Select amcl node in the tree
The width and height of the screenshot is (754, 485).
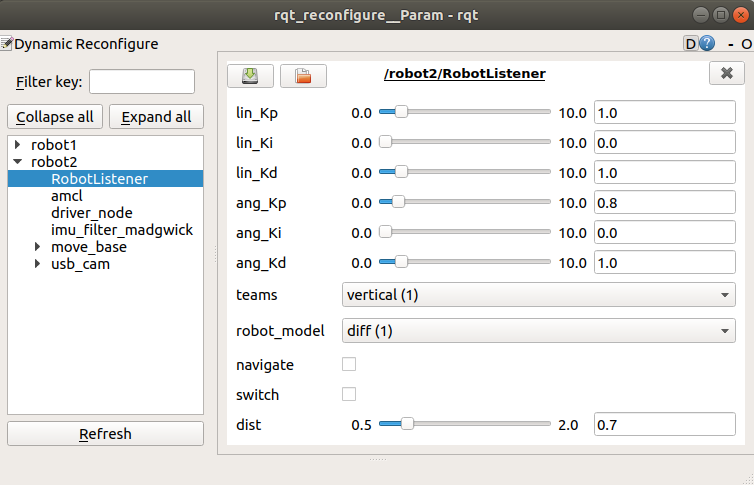(x=67, y=196)
